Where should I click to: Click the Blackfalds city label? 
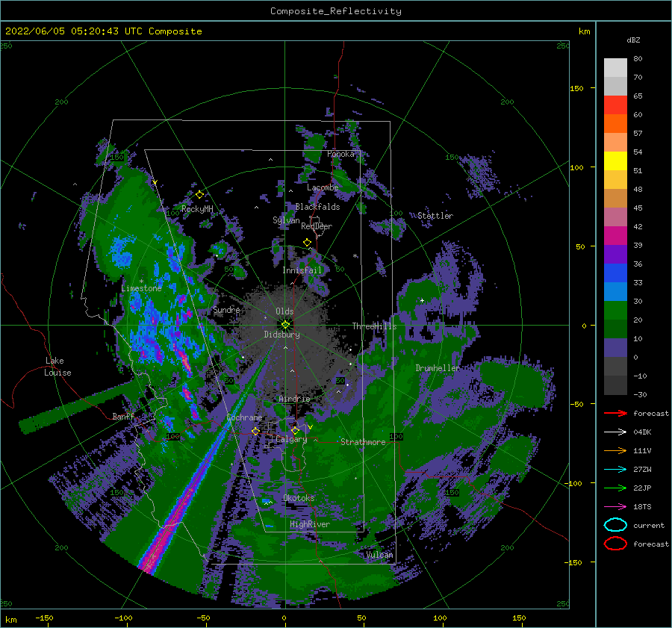[x=317, y=207]
